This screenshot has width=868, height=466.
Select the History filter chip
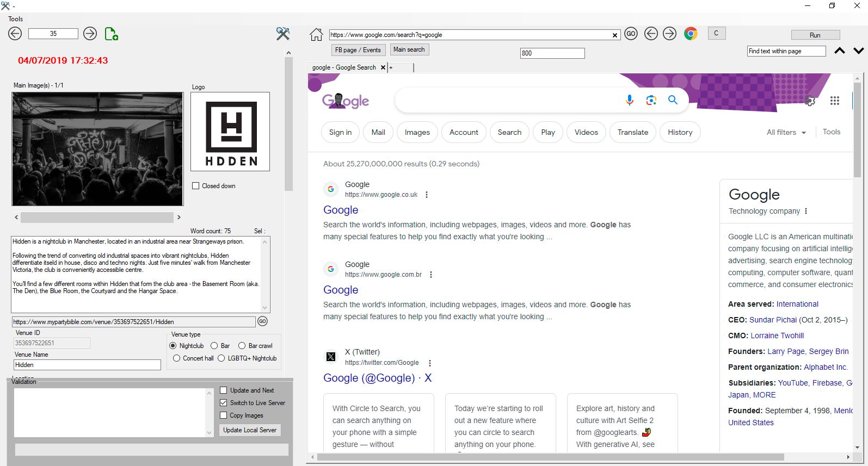tap(680, 132)
